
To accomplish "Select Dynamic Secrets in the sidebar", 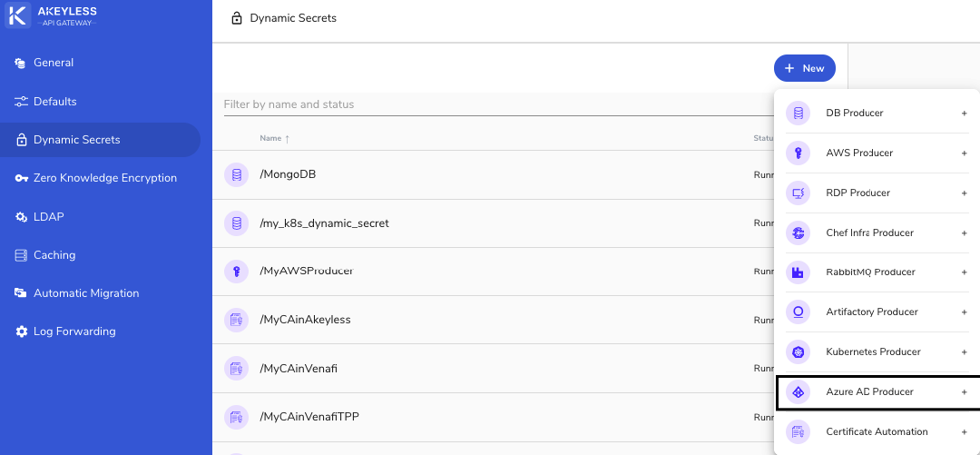I will click(100, 140).
